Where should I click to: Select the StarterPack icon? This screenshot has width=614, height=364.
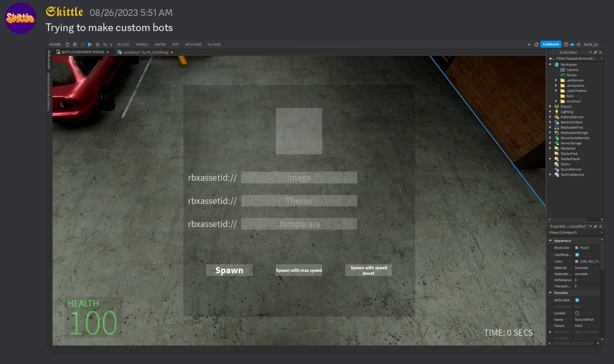pyautogui.click(x=557, y=154)
